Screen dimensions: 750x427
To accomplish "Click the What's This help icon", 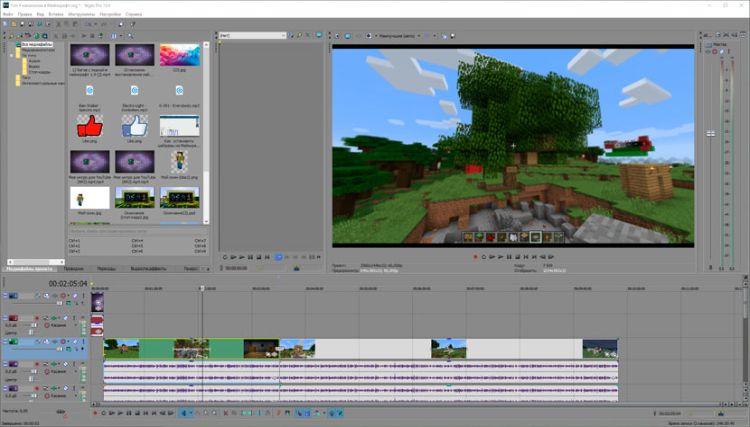I will 132,23.
